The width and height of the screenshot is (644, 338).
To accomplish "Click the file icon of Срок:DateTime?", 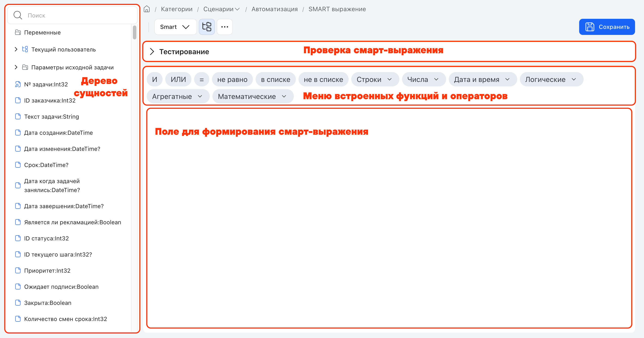I will point(18,165).
